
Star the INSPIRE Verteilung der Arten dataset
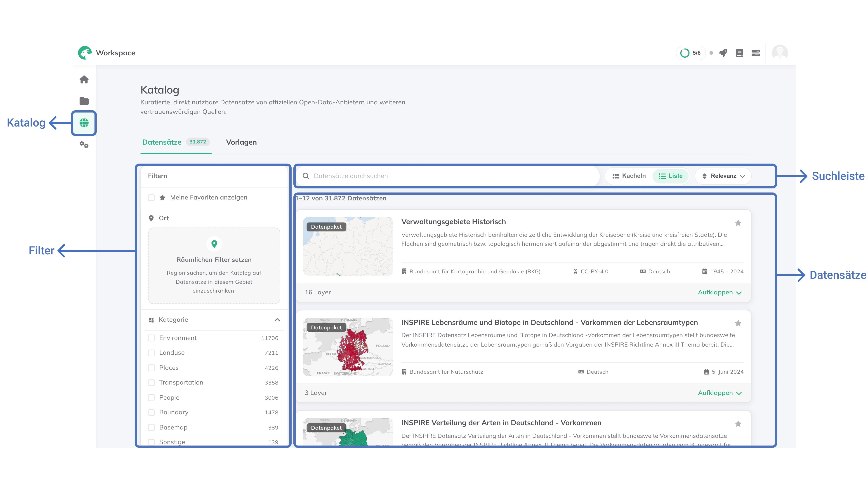(x=738, y=424)
